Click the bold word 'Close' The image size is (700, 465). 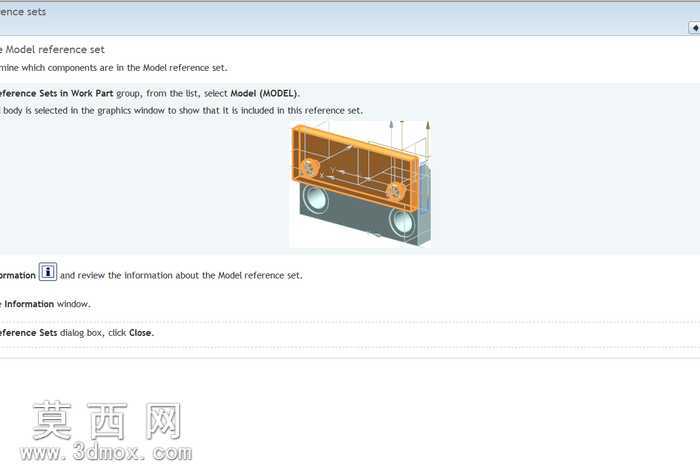click(x=141, y=333)
